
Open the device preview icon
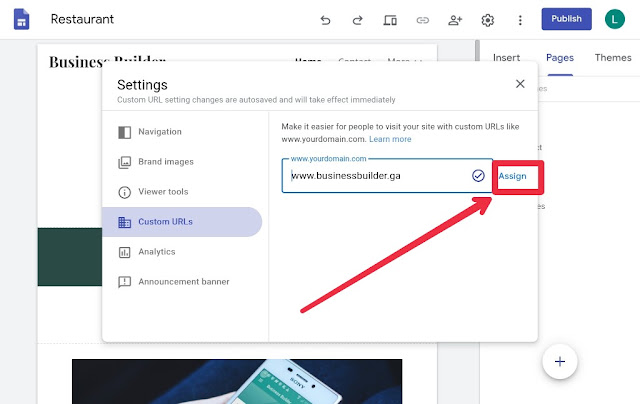[x=390, y=20]
